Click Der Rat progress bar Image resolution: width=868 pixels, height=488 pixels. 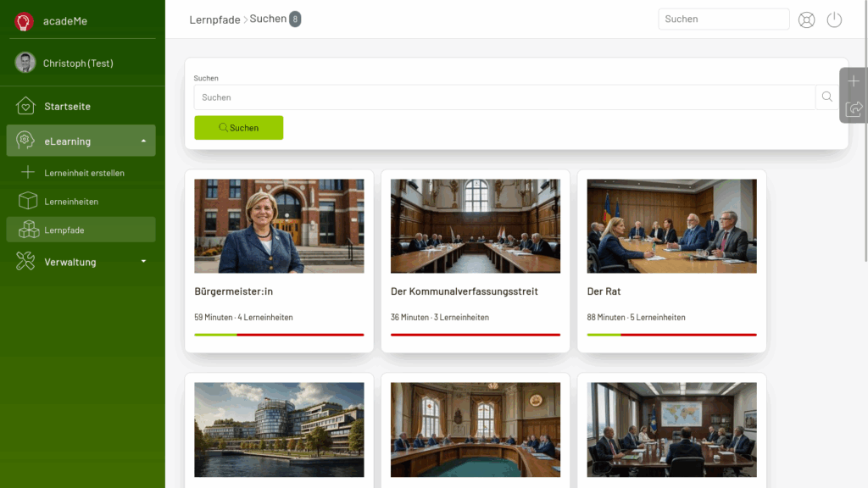click(x=671, y=335)
